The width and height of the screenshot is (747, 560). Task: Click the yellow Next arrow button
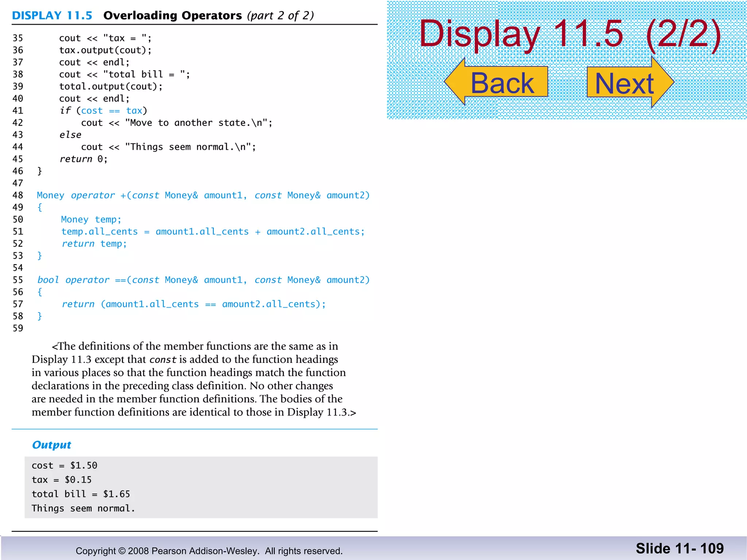pyautogui.click(x=630, y=82)
